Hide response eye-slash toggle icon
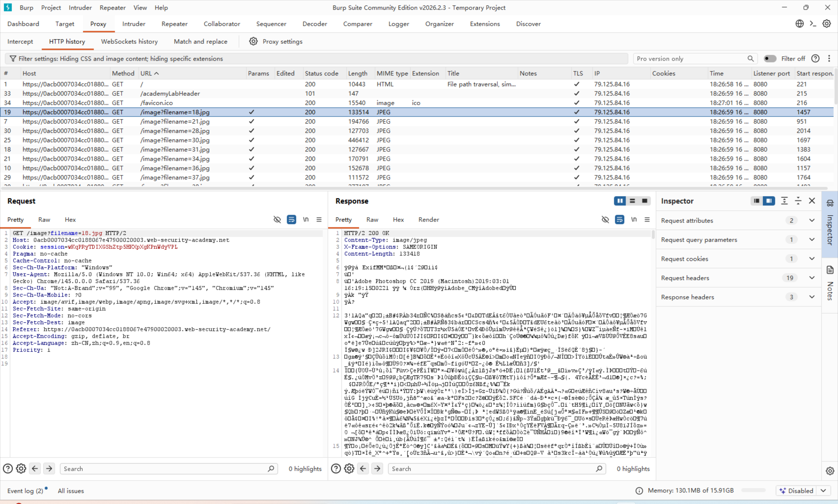Viewport: 838px width, 504px height. (x=605, y=219)
